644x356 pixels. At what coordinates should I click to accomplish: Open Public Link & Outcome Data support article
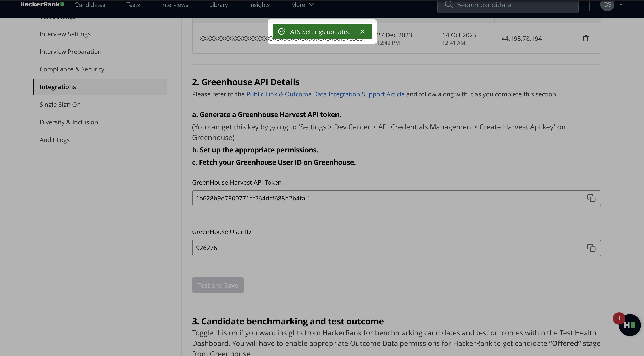click(x=325, y=94)
